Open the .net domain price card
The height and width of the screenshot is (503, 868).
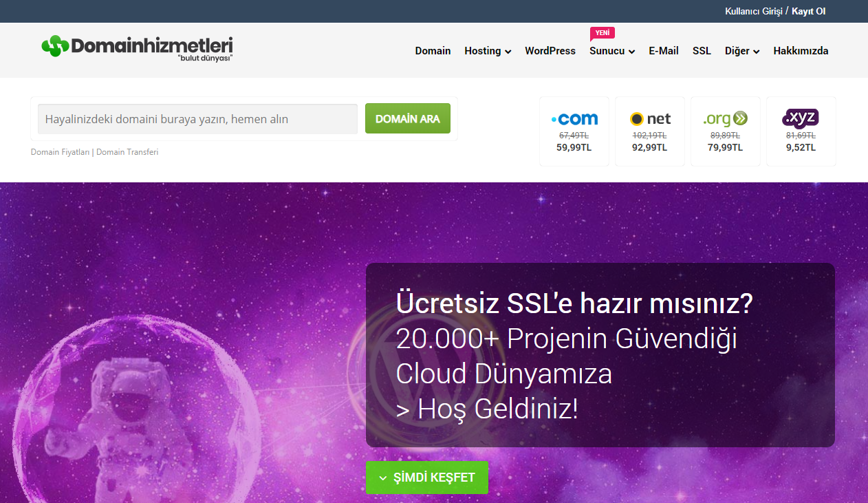(650, 131)
